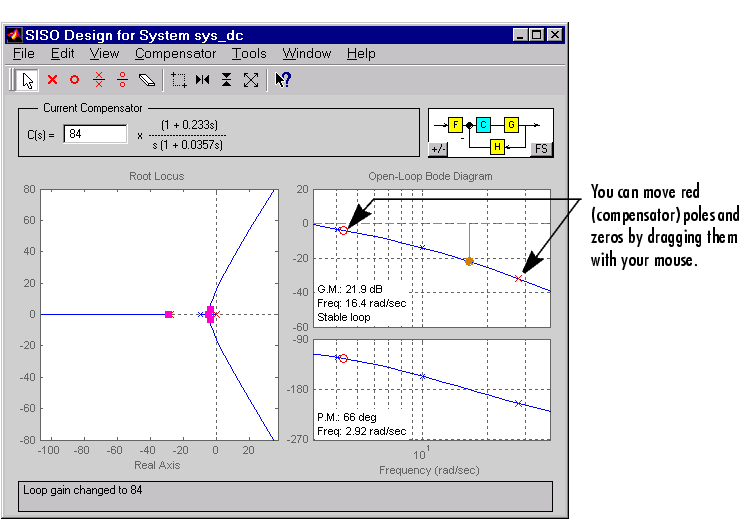Screen dimensions: 750x521
Task: Toggle the feedback sign +/- button
Action: tap(437, 150)
